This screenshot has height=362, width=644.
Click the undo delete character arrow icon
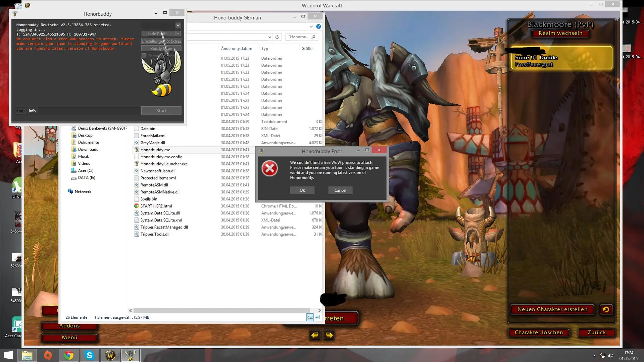[x=606, y=309]
